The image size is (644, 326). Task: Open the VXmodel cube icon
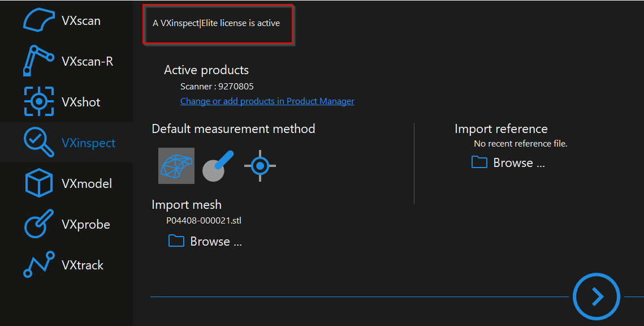coord(38,183)
